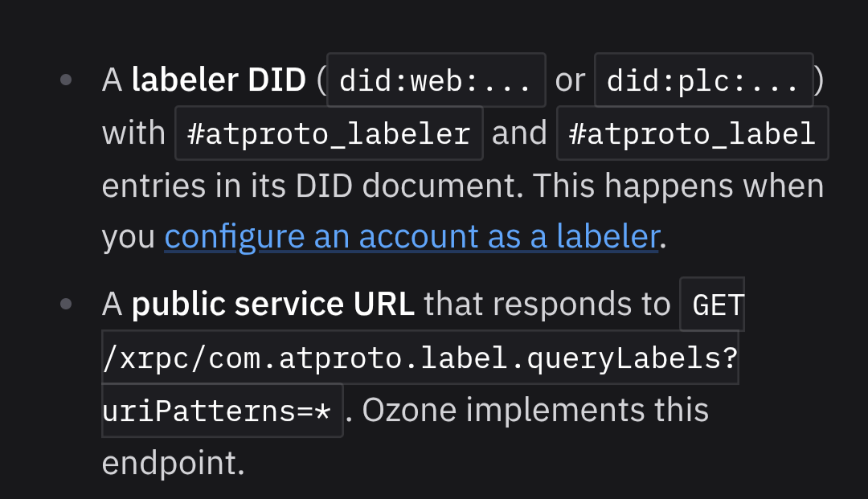Click the word entries in first bullet

(154, 186)
